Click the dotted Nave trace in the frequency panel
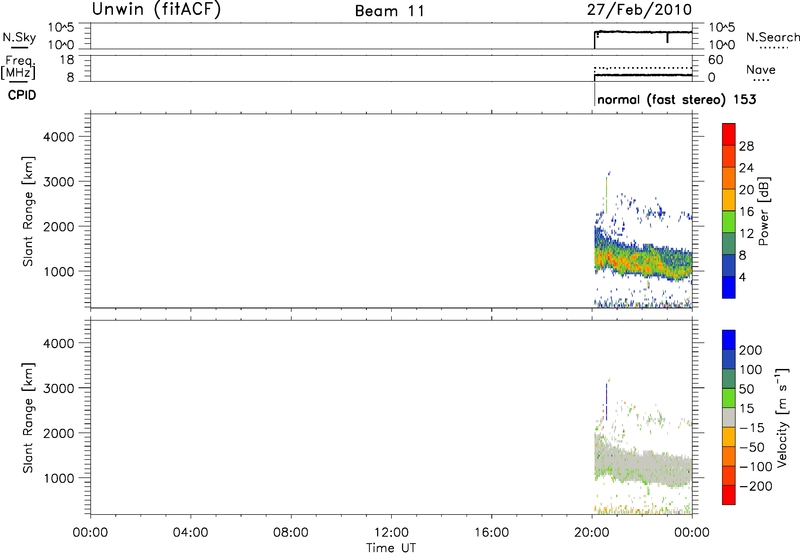The image size is (800, 554). (643, 68)
